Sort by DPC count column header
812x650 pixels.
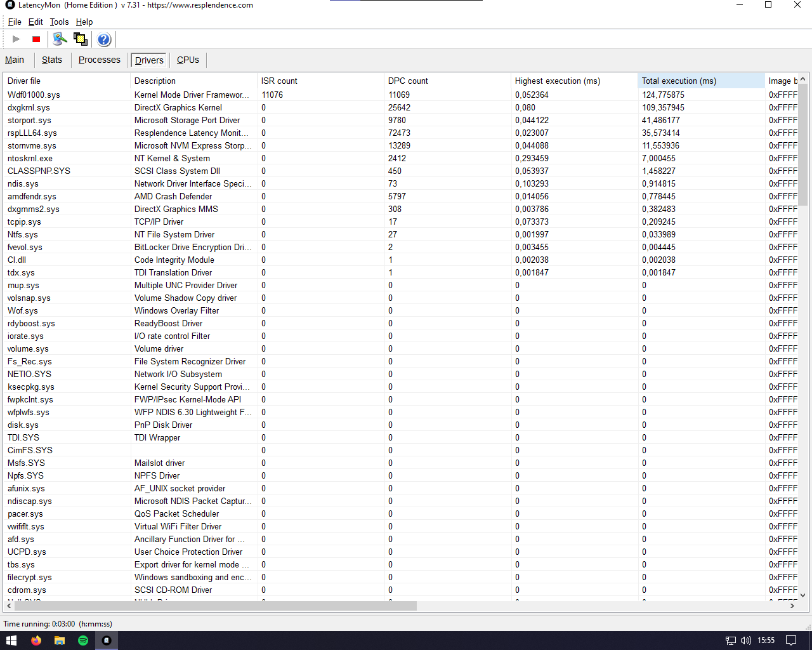(408, 81)
